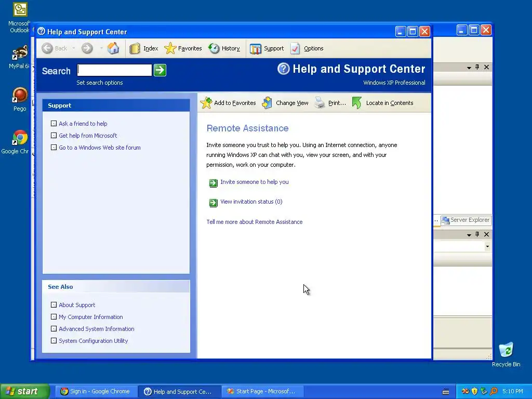Select the Server Explorer tab in Visual Studio
Viewport: 532px width, 399px height.
[x=466, y=220]
